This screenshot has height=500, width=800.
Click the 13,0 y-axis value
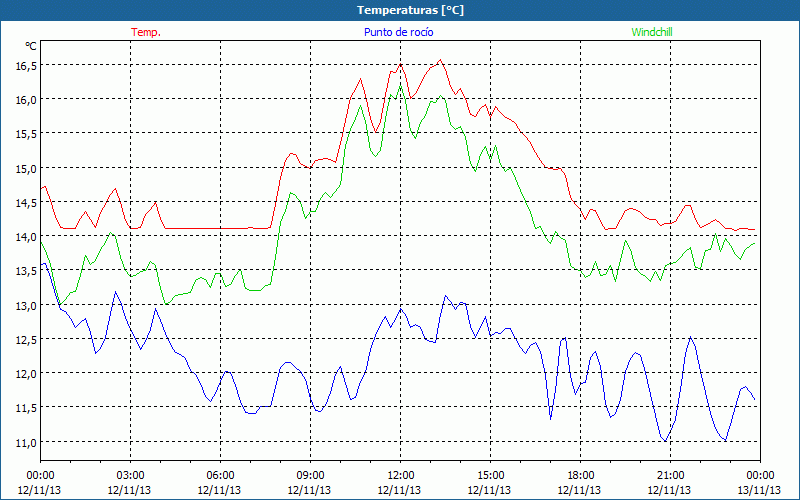[x=26, y=305]
